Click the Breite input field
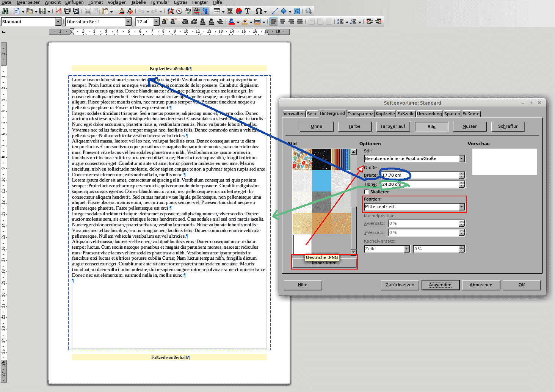Viewport: 555px width, 392px height. click(420, 175)
